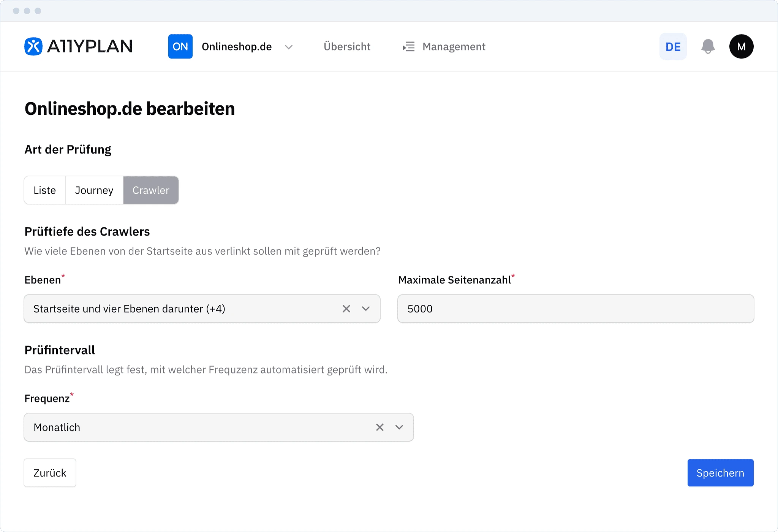Expand the Onlineshop.de site switcher

coord(288,47)
